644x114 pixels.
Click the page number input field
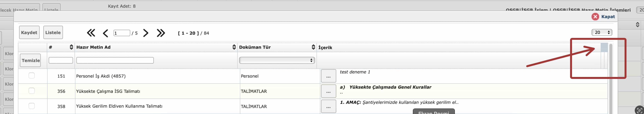(x=122, y=33)
